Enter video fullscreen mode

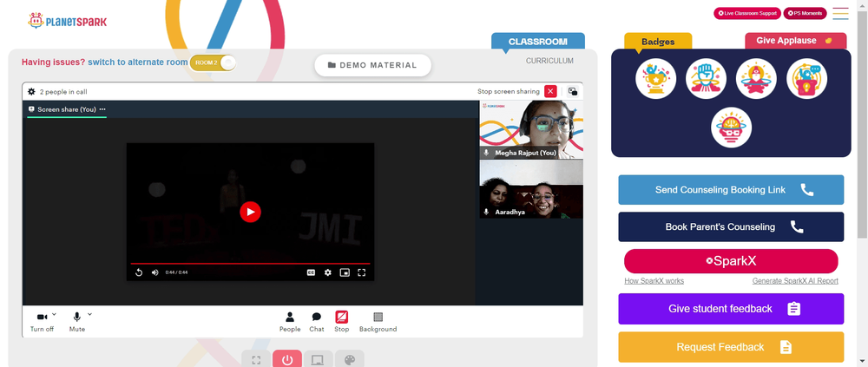pyautogui.click(x=361, y=272)
